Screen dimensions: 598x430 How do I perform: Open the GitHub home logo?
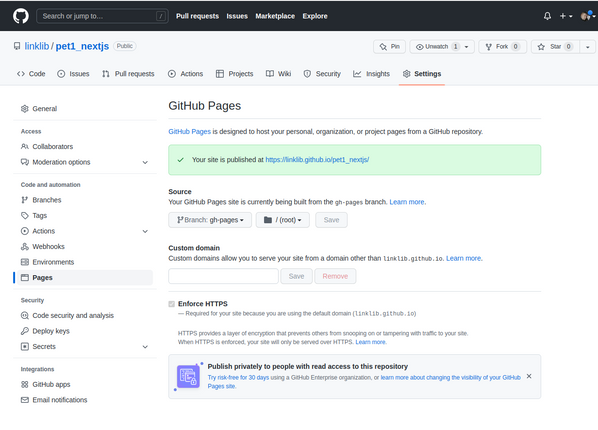coord(21,16)
